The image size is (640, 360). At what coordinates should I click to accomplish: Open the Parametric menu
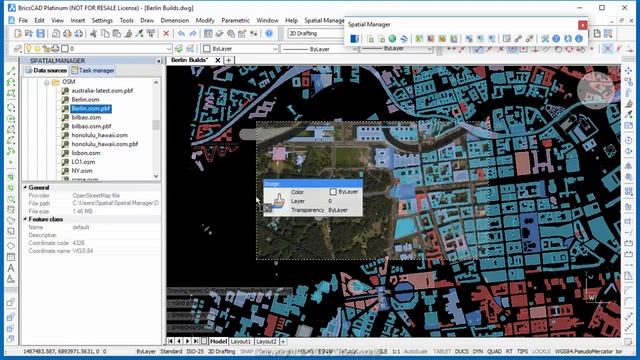(235, 20)
